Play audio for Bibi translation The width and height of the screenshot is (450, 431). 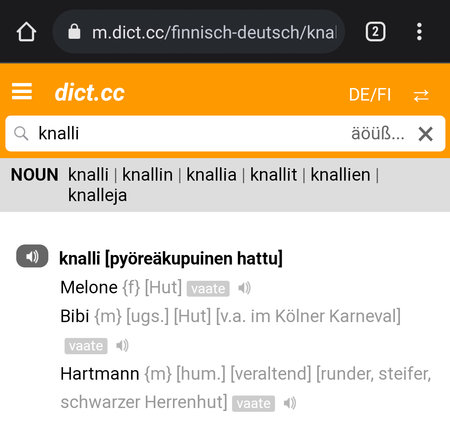122,345
